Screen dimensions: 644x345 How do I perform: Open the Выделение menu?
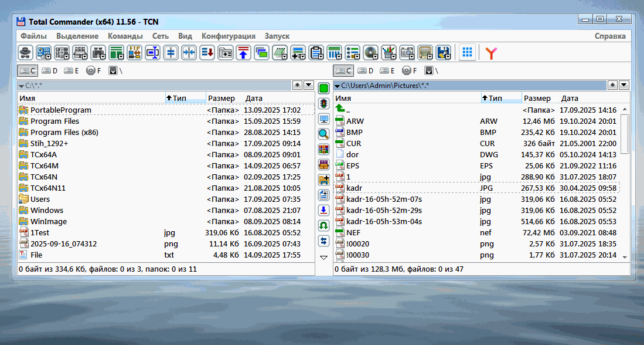(x=77, y=36)
